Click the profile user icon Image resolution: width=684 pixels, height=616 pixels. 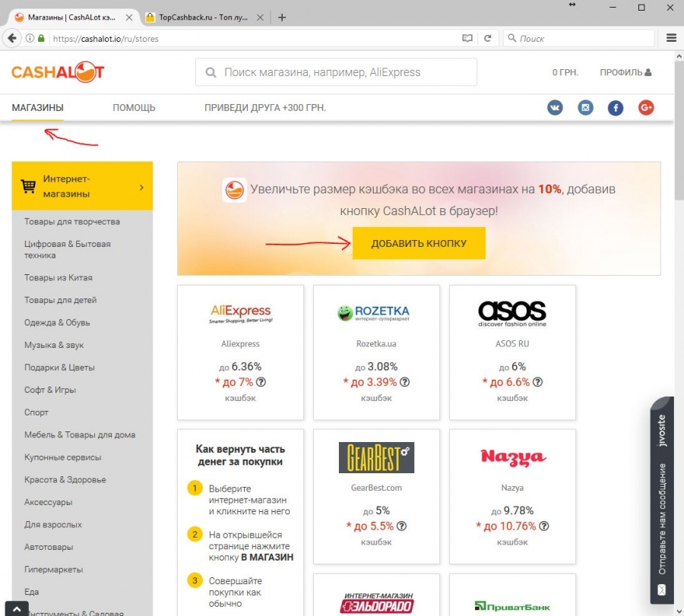(x=648, y=72)
